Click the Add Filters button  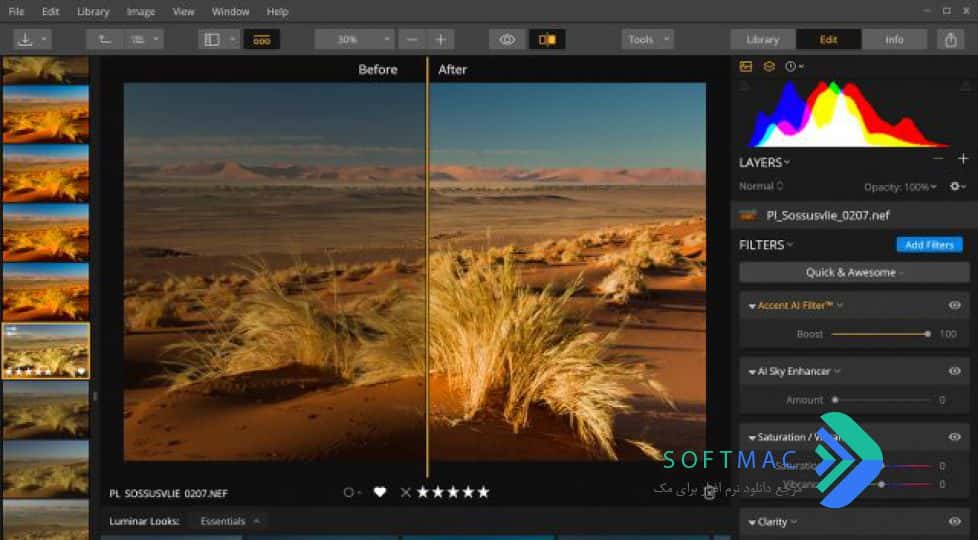click(x=929, y=244)
